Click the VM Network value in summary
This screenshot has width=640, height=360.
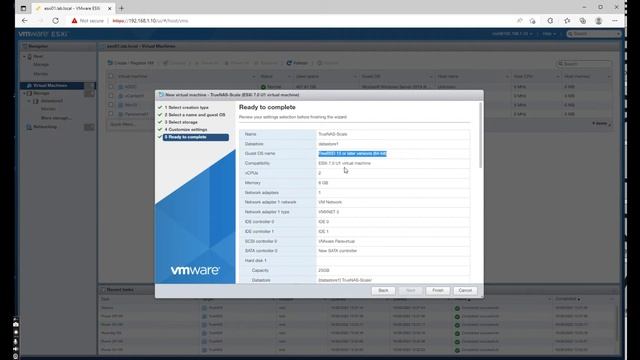tap(330, 202)
